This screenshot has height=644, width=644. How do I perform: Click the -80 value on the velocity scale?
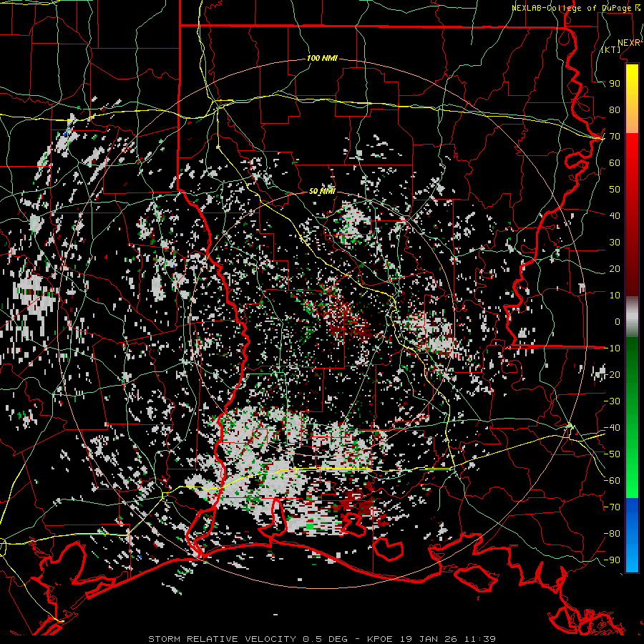(x=613, y=534)
